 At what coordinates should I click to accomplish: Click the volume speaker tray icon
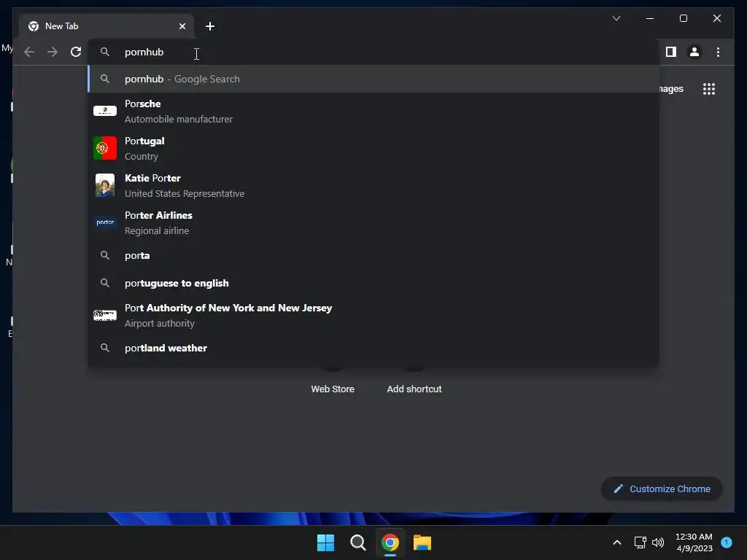tap(658, 542)
